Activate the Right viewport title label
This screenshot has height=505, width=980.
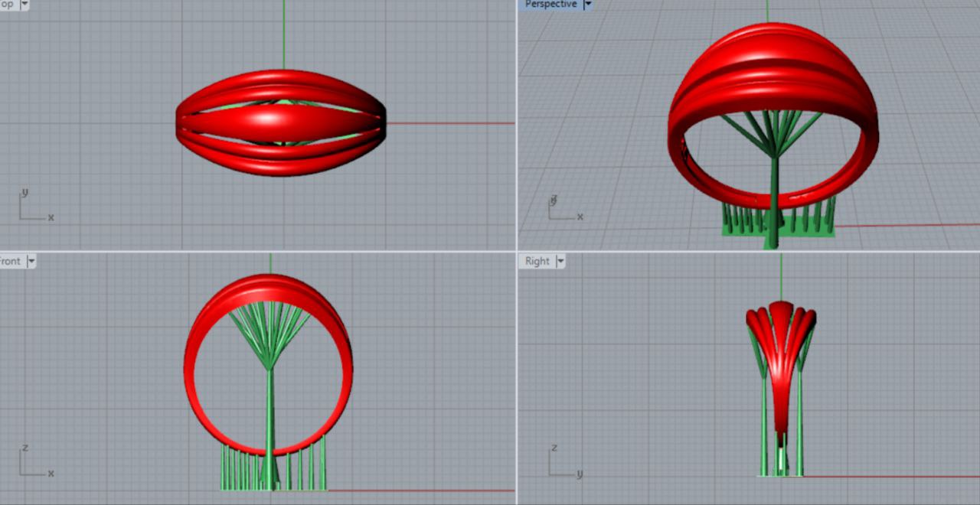(x=537, y=261)
